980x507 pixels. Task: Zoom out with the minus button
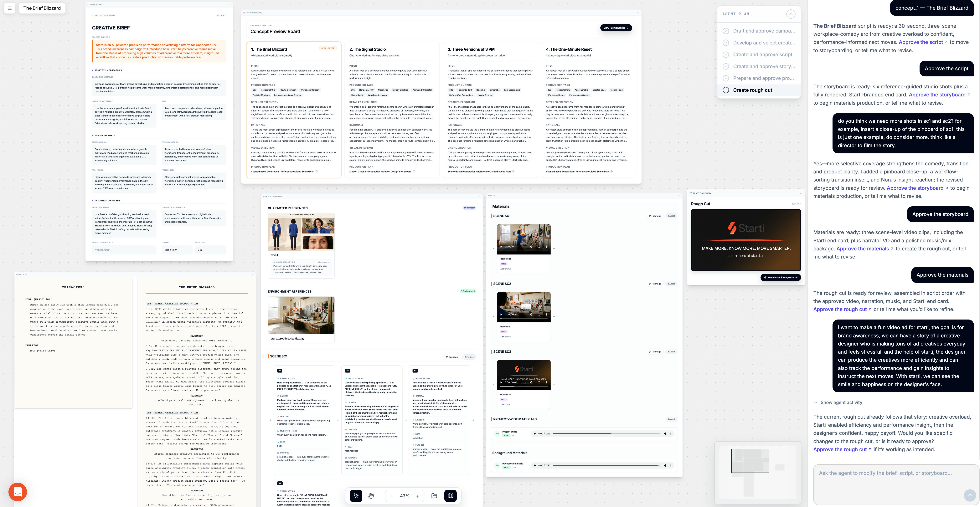[391, 496]
